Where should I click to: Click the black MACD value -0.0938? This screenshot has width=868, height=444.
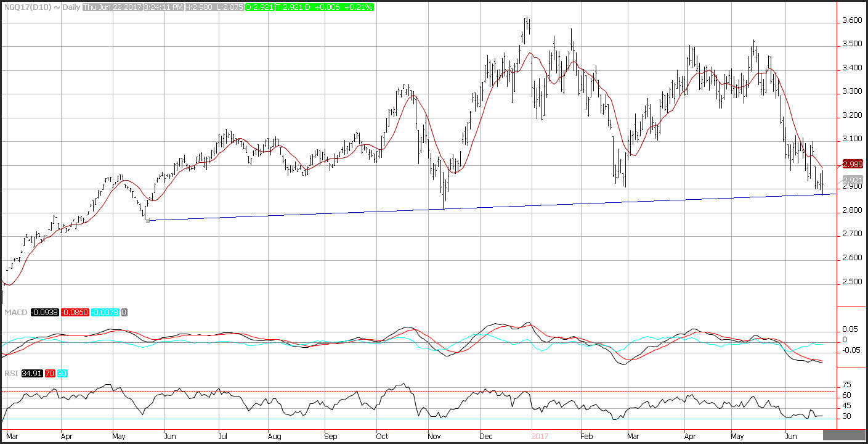tap(43, 313)
